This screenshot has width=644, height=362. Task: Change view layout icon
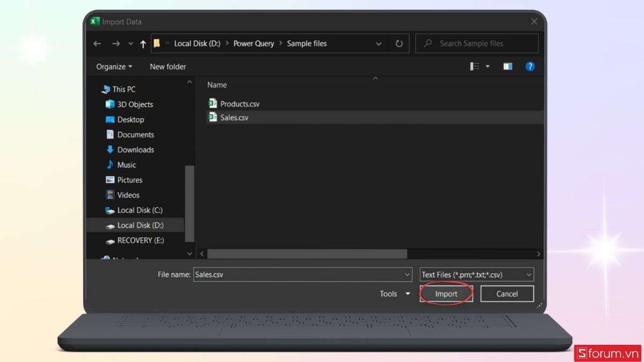(475, 67)
